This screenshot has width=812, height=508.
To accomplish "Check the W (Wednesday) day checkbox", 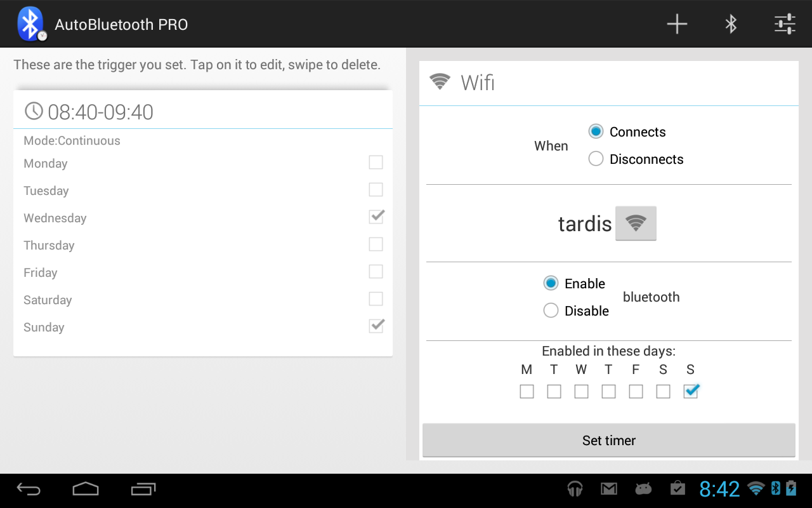I will click(x=581, y=392).
